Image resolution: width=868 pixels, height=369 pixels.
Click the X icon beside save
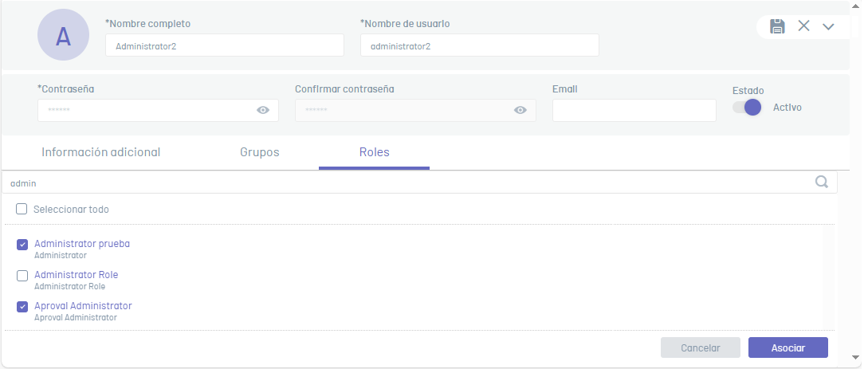(x=803, y=26)
